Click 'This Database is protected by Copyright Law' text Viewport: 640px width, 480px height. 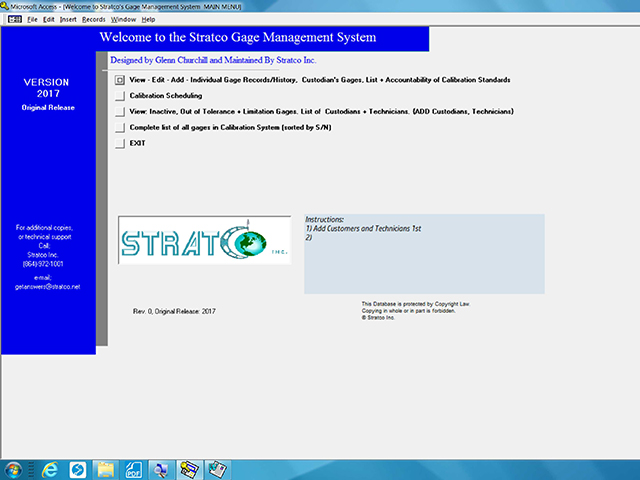pyautogui.click(x=416, y=304)
